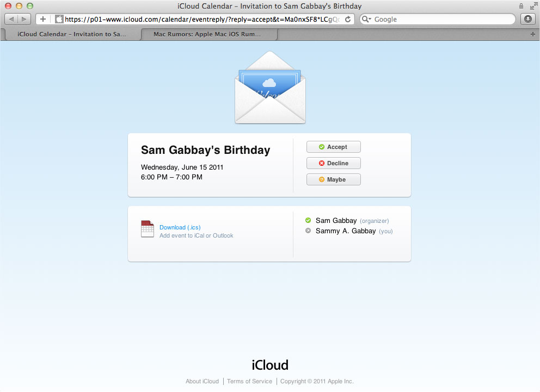Image resolution: width=540 pixels, height=392 pixels.
Task: Click the iCloud logo text in footer
Action: [270, 365]
